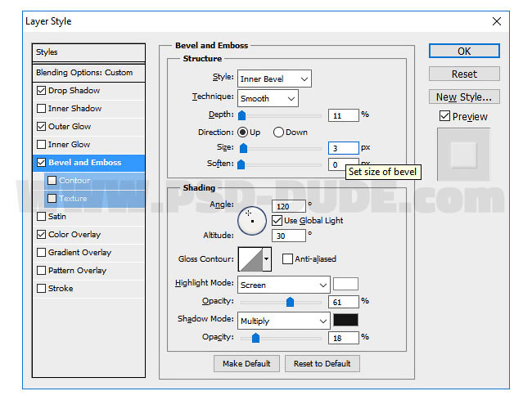The width and height of the screenshot is (532, 400).
Task: Click the Highlight Opacity slider handle
Action: click(x=290, y=301)
